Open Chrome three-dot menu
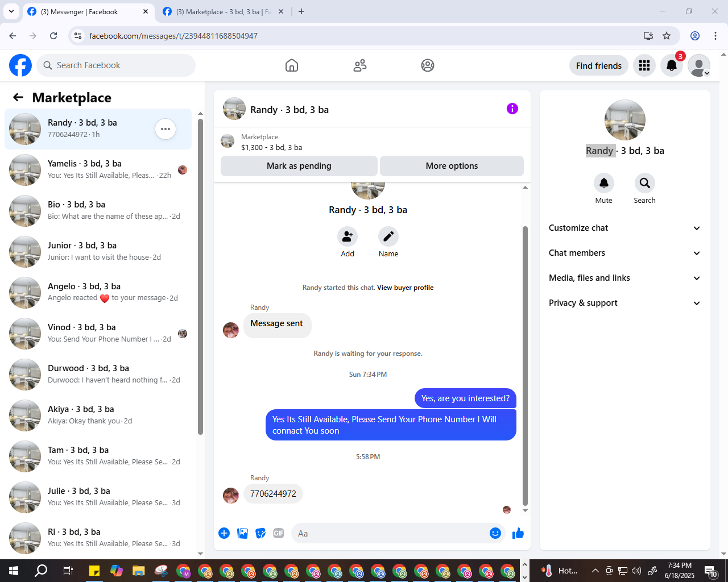728x582 pixels. click(715, 36)
